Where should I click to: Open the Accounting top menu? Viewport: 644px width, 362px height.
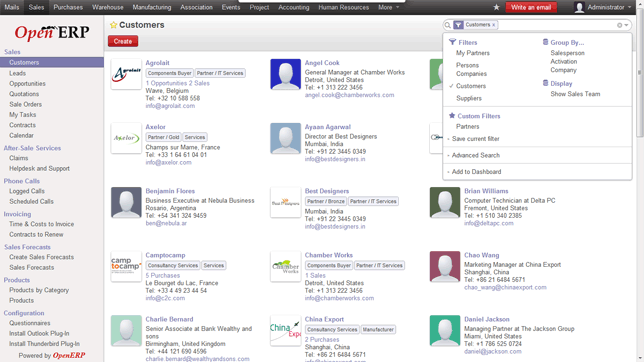point(294,7)
